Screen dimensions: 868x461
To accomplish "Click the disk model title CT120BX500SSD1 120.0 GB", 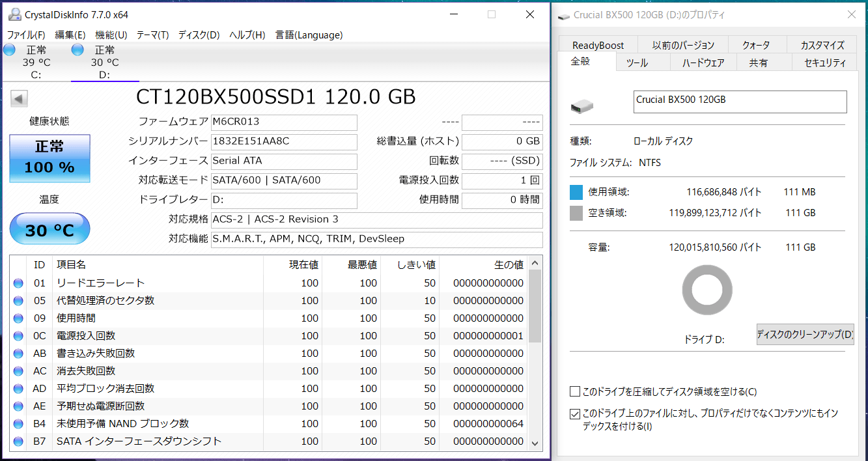I will [275, 97].
